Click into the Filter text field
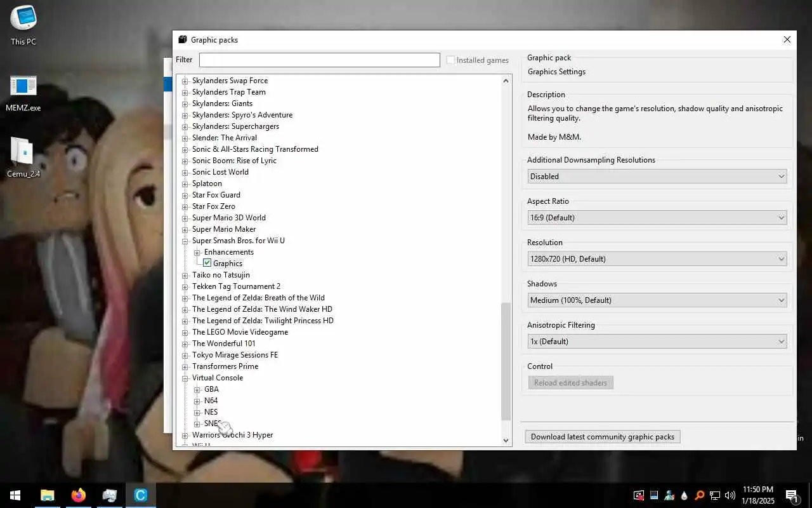This screenshot has width=812, height=508. click(319, 60)
